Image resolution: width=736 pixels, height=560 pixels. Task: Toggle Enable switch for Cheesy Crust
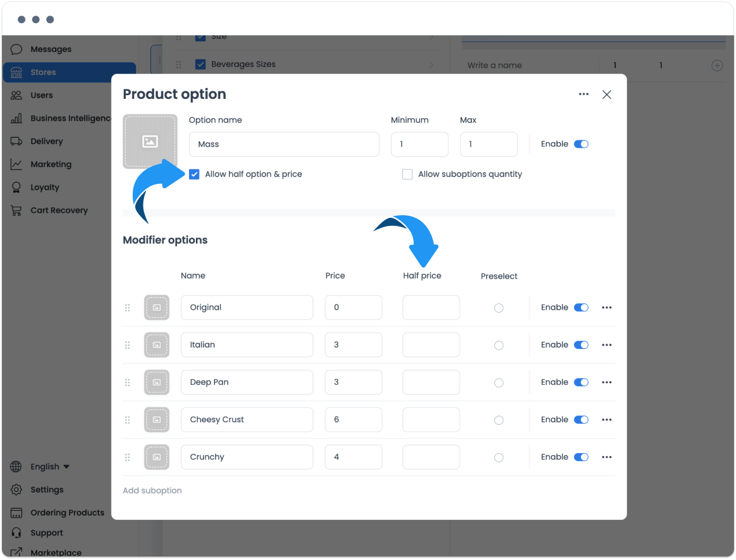581,420
